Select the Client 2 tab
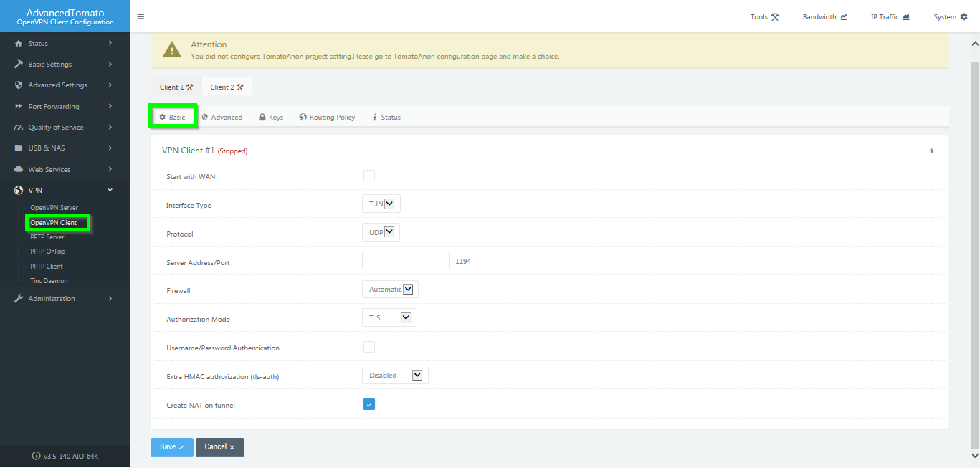Screen dimensions: 980x468 click(x=227, y=87)
